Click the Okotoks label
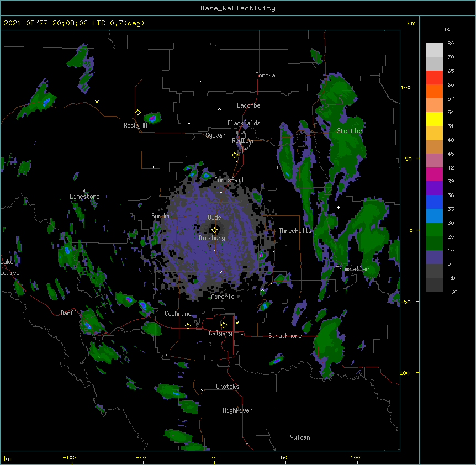The width and height of the screenshot is (476, 465). coord(228,387)
